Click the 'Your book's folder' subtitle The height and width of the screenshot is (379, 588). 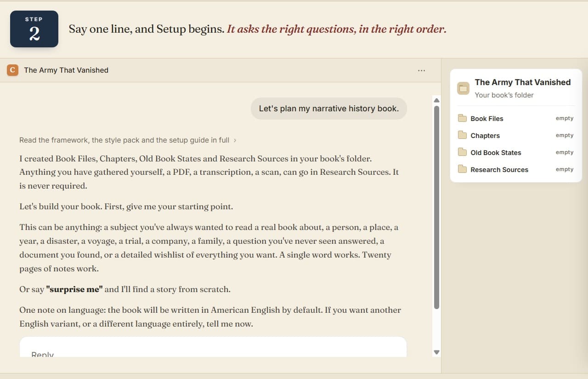click(504, 95)
